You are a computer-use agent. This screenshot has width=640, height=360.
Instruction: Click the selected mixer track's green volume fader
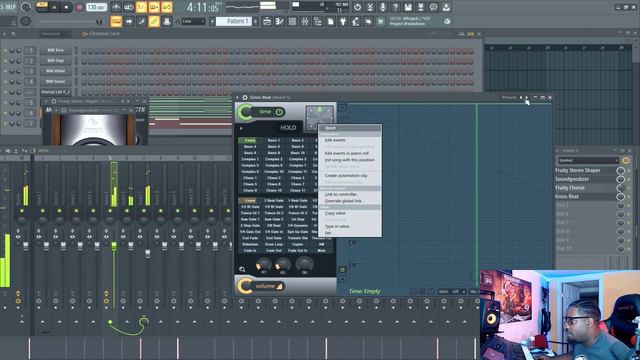pos(114,245)
